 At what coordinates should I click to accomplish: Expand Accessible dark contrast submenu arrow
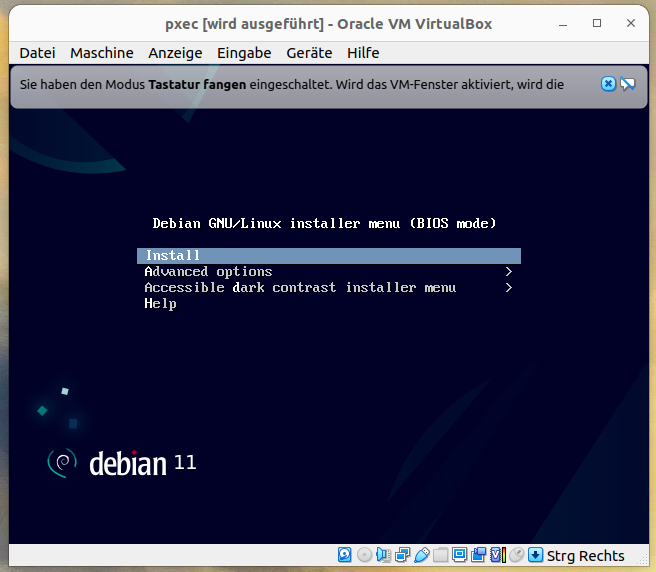click(509, 287)
